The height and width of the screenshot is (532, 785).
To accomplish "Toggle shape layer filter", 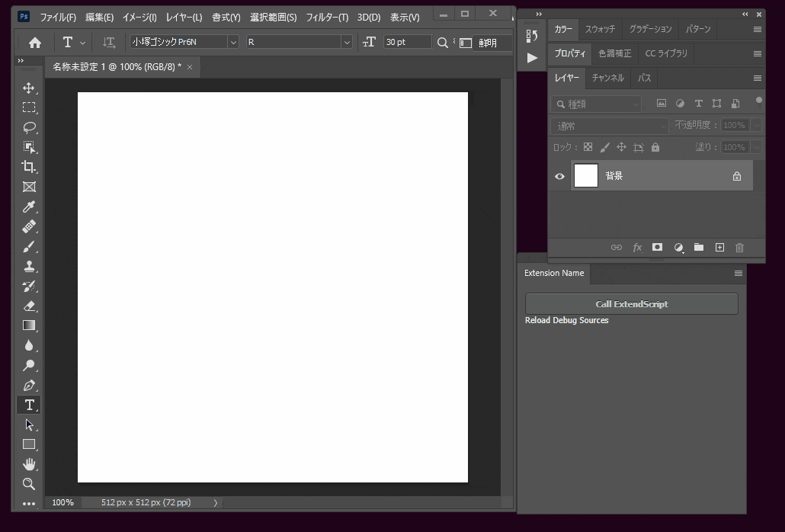I will (717, 104).
